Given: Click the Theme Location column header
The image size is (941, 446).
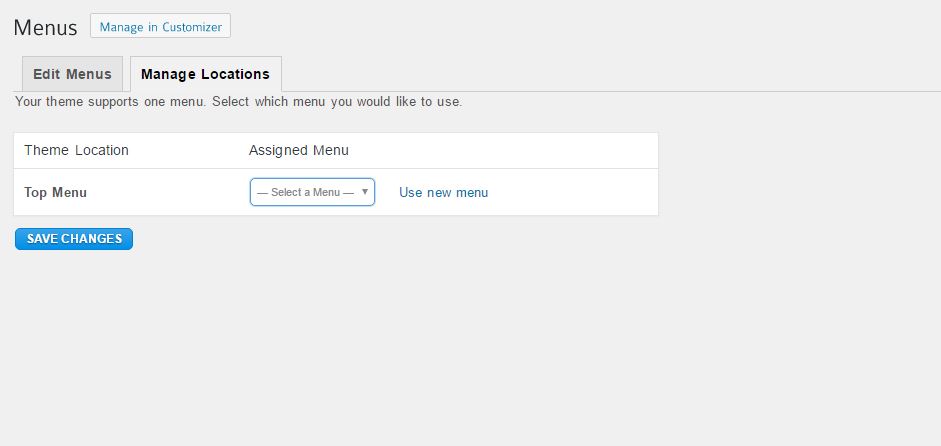Looking at the screenshot, I should tap(76, 150).
